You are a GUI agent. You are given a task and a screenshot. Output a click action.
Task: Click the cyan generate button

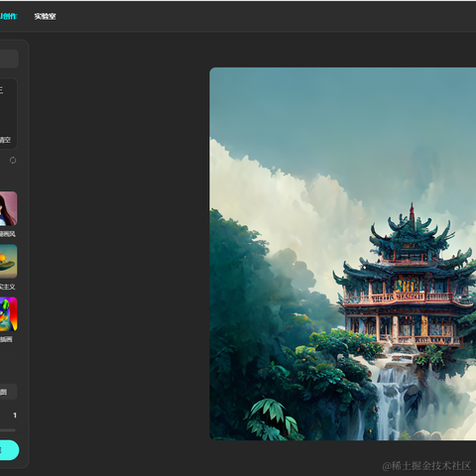click(9, 450)
